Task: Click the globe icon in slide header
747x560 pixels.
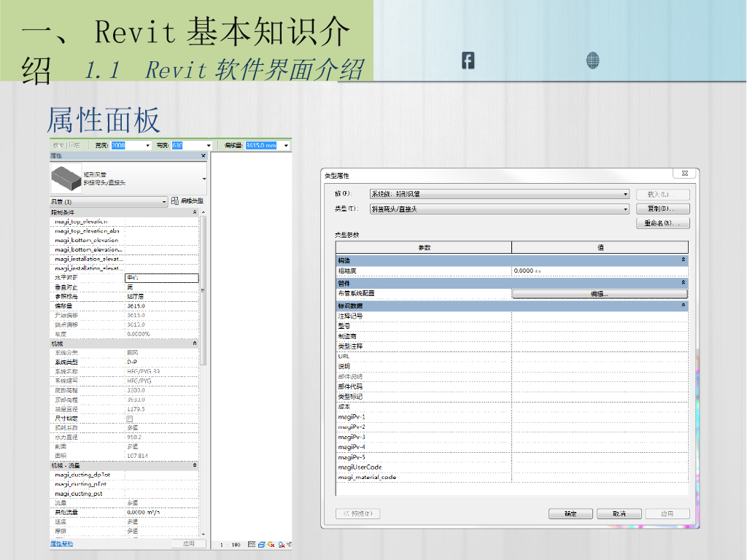Action: (593, 61)
